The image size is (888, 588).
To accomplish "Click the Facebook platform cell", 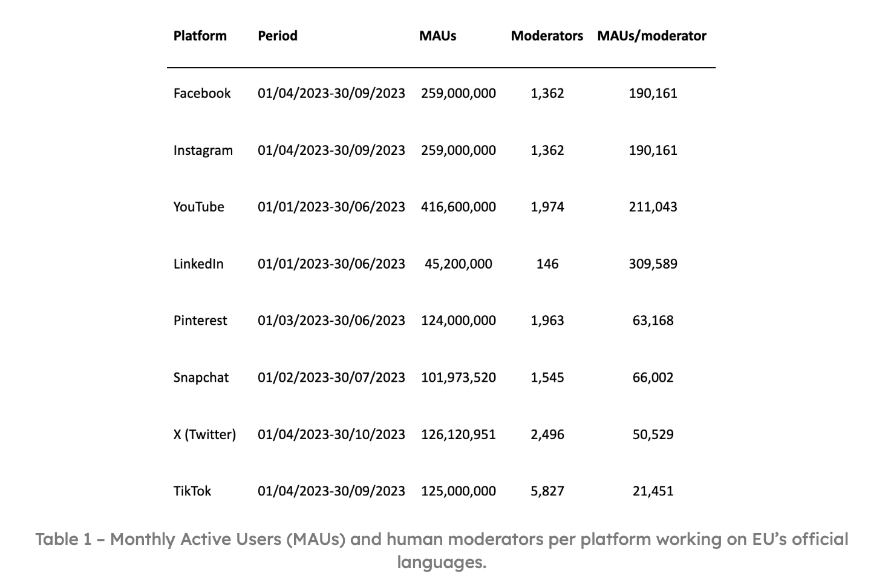I will point(202,93).
